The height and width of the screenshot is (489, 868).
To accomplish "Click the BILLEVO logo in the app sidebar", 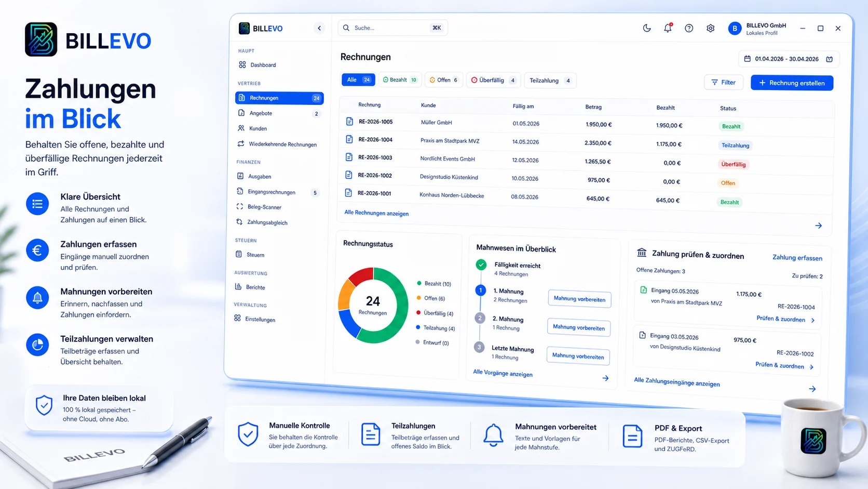I will click(261, 28).
